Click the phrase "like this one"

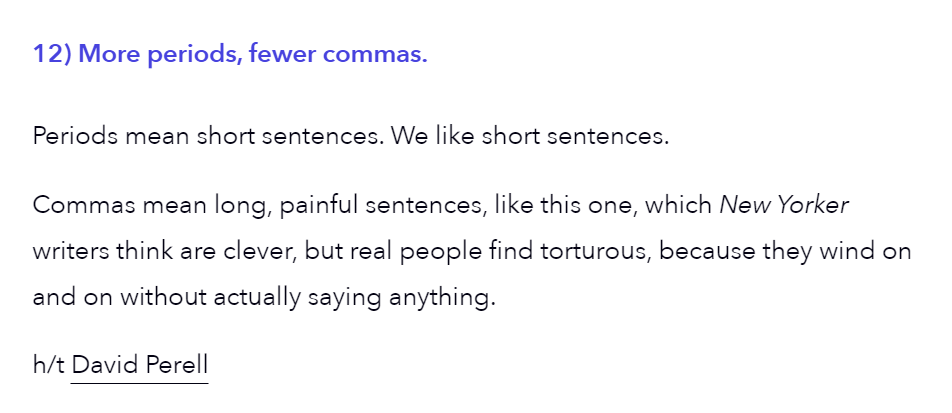(x=566, y=205)
